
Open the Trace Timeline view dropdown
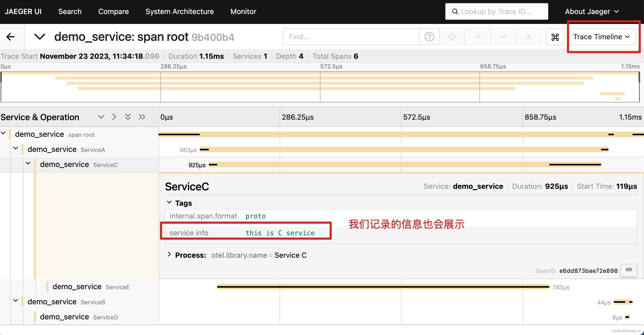tap(602, 37)
